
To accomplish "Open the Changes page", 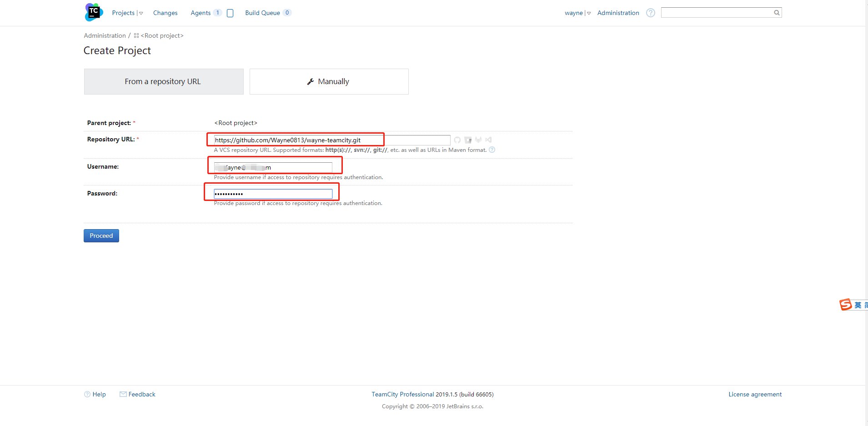I will tap(165, 13).
